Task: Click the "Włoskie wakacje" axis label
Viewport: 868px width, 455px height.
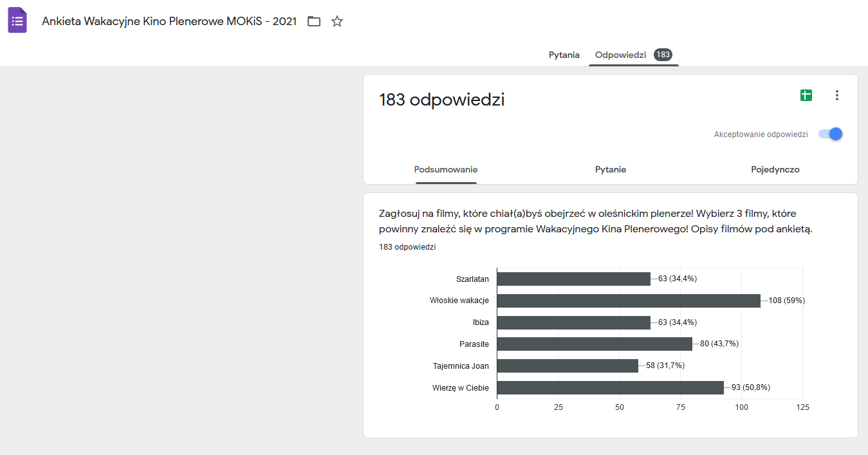Action: 459,301
